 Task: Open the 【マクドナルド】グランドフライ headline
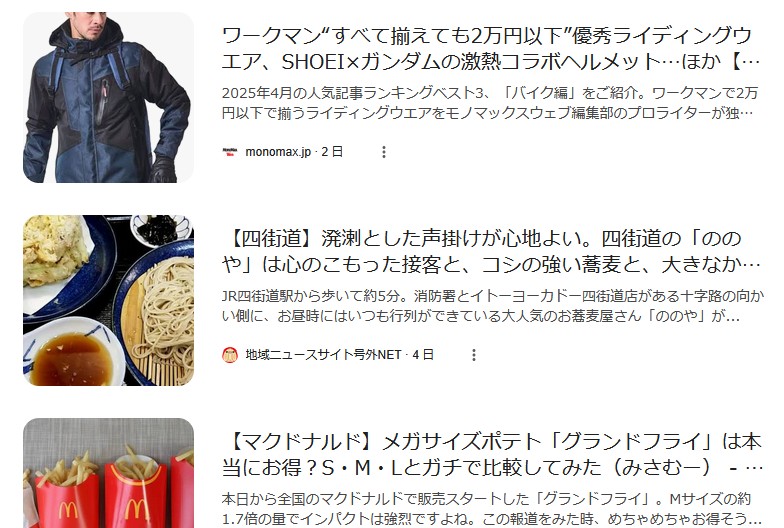[492, 455]
